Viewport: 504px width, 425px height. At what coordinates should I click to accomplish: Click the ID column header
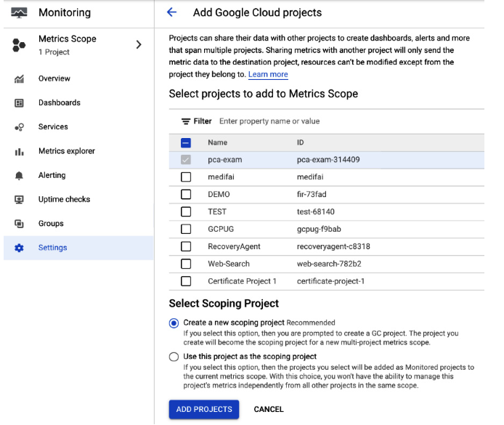(300, 142)
